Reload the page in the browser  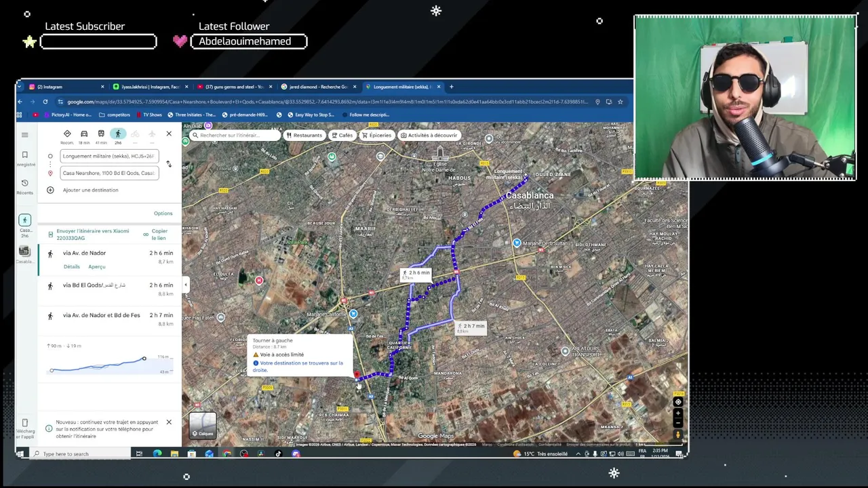point(45,102)
